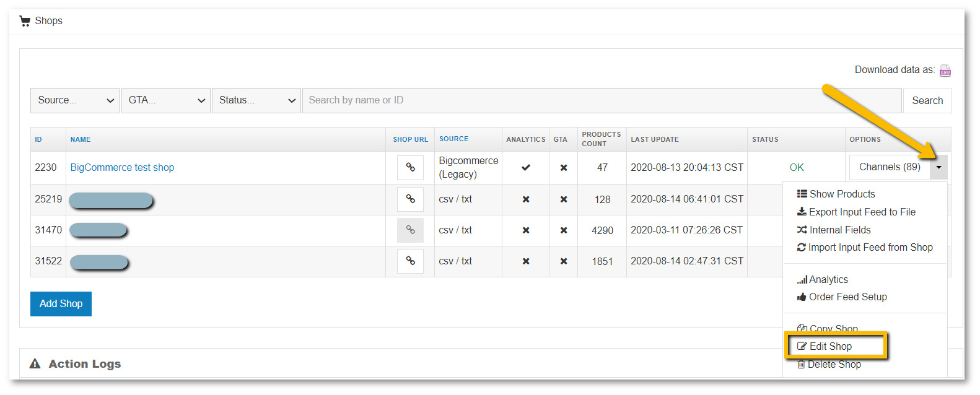Click the Search button
Screen dimensions: 980x395
pos(927,100)
